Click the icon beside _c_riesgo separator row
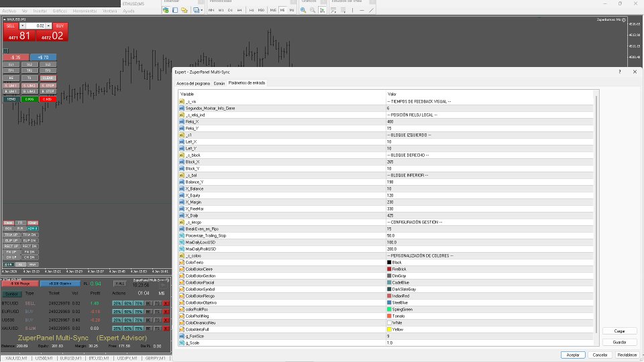The width and height of the screenshot is (644, 362). (x=182, y=223)
